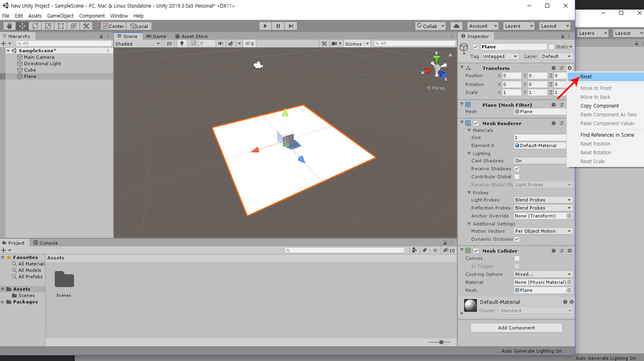Select the Transform tool in toolbar
The image size is (644, 361).
(73, 26)
